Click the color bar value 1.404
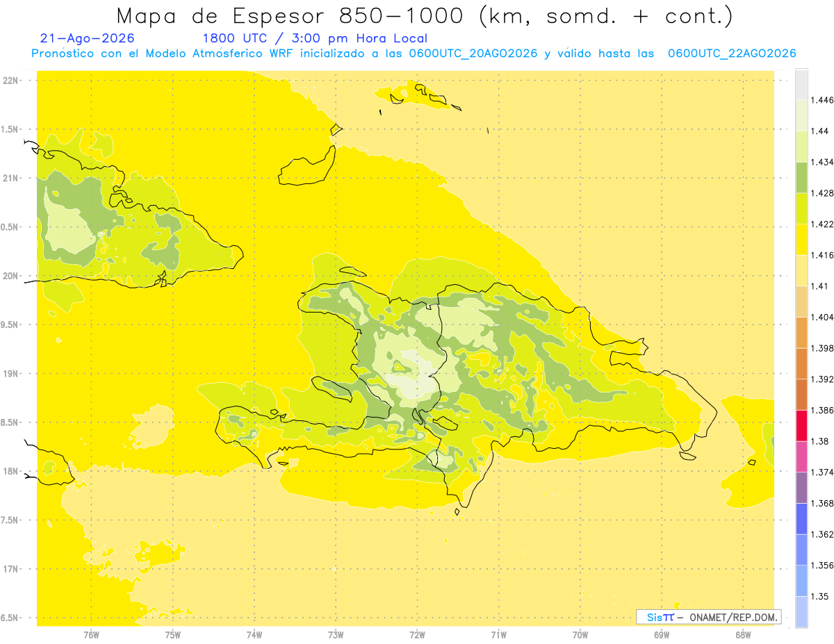The height and width of the screenshot is (644, 834). pos(822,317)
